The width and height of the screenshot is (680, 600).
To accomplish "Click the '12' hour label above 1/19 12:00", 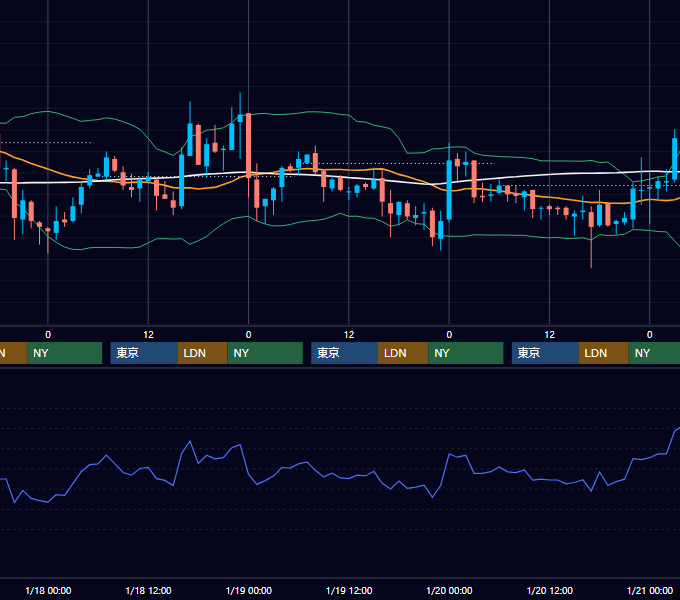I will point(349,335).
